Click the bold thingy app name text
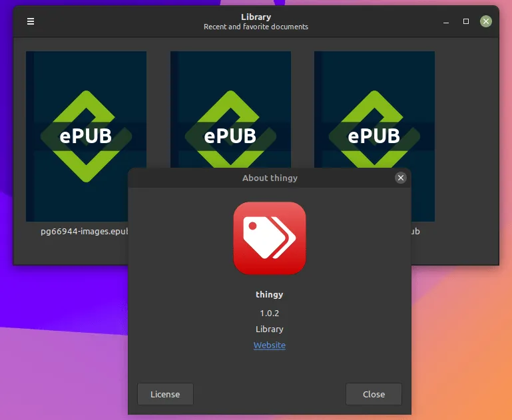The image size is (512, 420). click(269, 294)
